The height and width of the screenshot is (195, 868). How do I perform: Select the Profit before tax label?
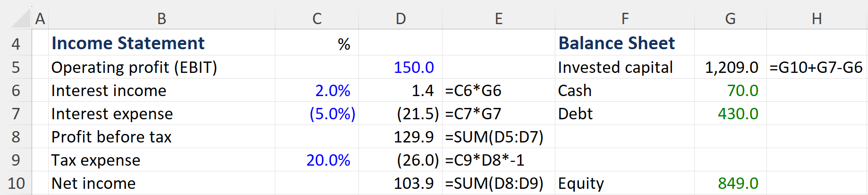(x=111, y=137)
